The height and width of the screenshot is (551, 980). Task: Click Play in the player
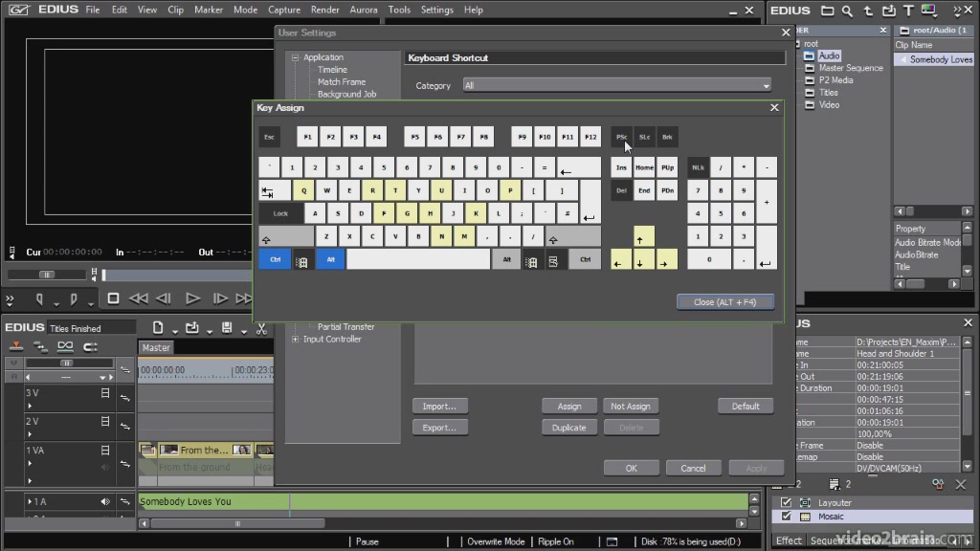point(192,298)
